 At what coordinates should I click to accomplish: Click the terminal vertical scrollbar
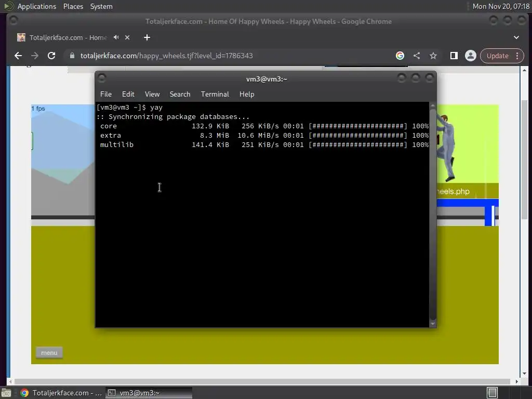[433, 214]
